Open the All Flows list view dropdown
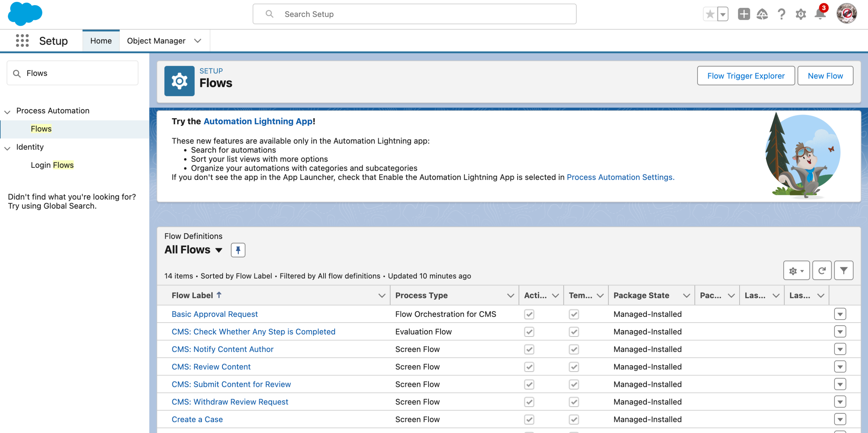 219,250
